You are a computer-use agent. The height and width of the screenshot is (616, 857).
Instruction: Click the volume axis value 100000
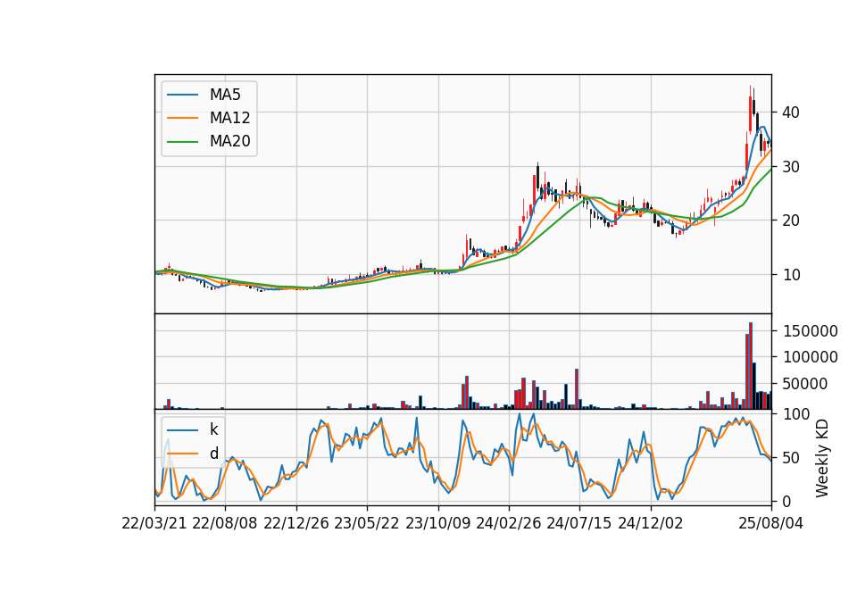[x=811, y=357]
